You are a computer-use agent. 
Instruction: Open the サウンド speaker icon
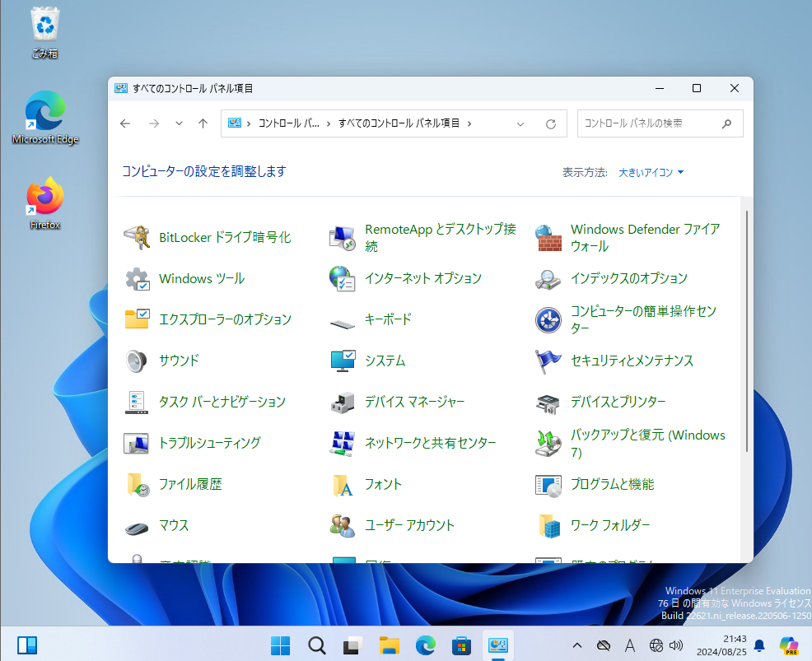137,361
